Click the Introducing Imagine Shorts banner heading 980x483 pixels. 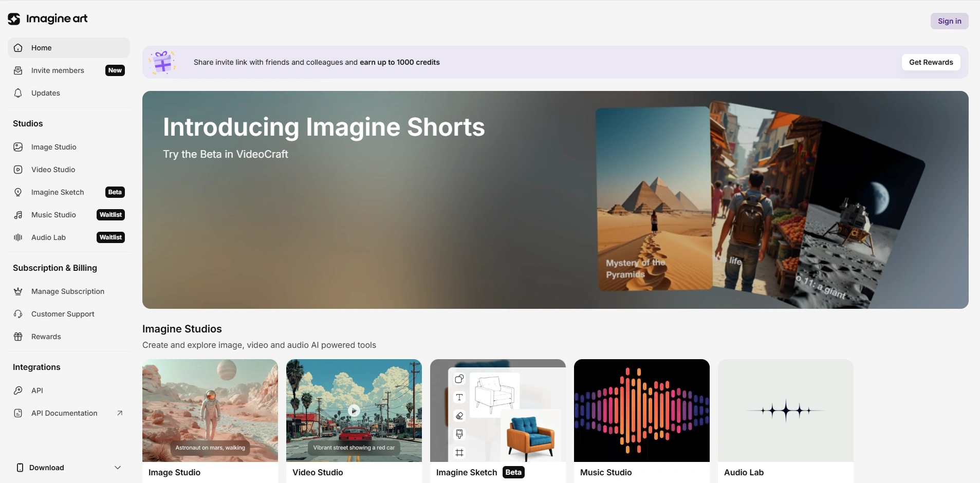(324, 127)
